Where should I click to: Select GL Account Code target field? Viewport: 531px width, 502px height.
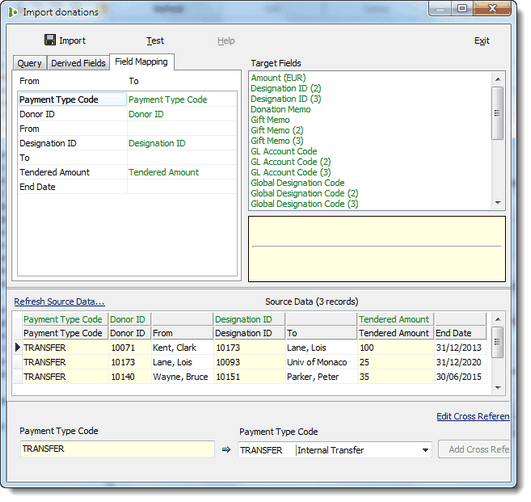point(284,151)
